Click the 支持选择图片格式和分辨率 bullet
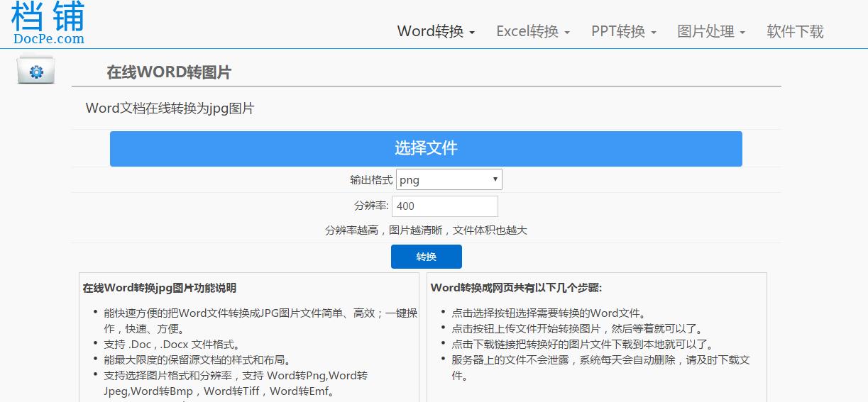The image size is (868, 402). tap(236, 383)
